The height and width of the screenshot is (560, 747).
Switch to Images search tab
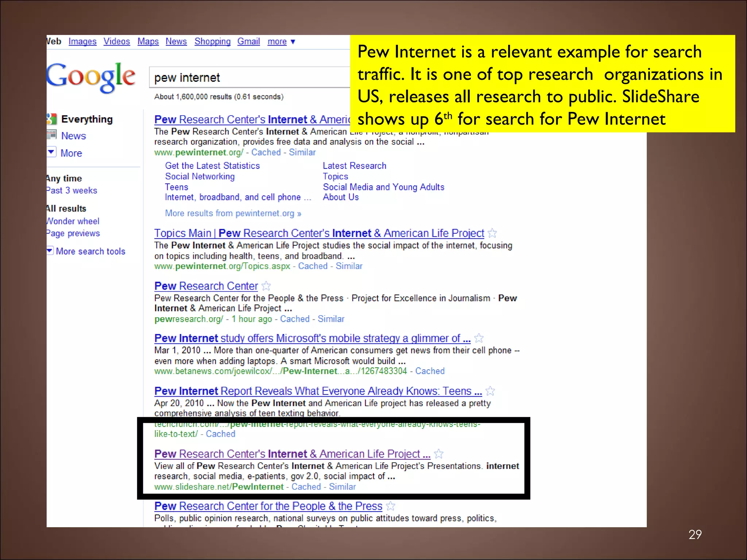pos(82,42)
